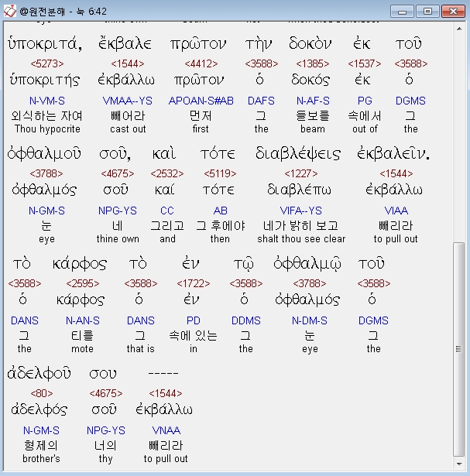Open Strong's number <1227>
This screenshot has height=476, width=470.
click(301, 173)
